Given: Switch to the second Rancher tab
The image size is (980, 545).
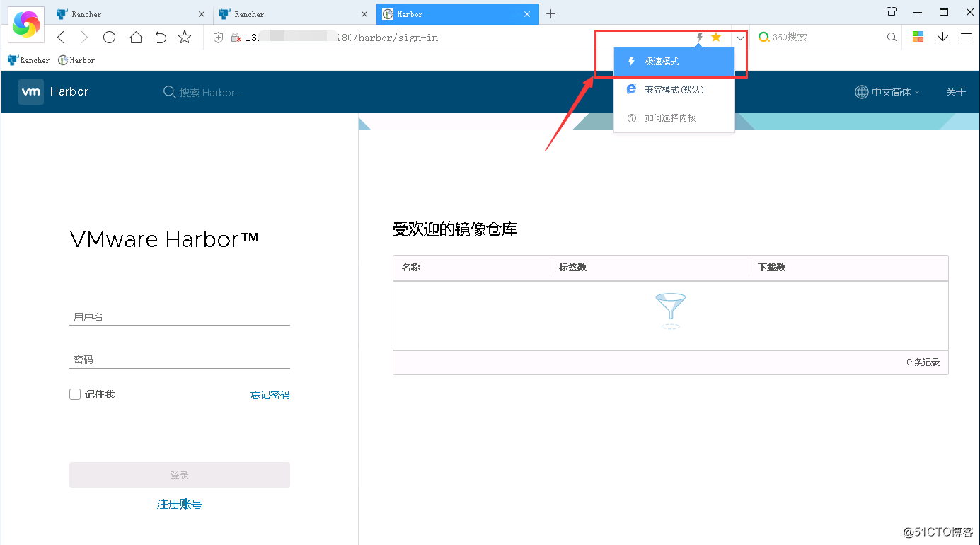Looking at the screenshot, I should pyautogui.click(x=294, y=14).
